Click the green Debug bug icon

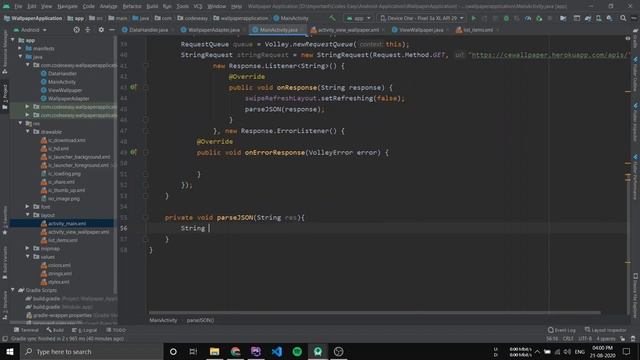click(506, 18)
